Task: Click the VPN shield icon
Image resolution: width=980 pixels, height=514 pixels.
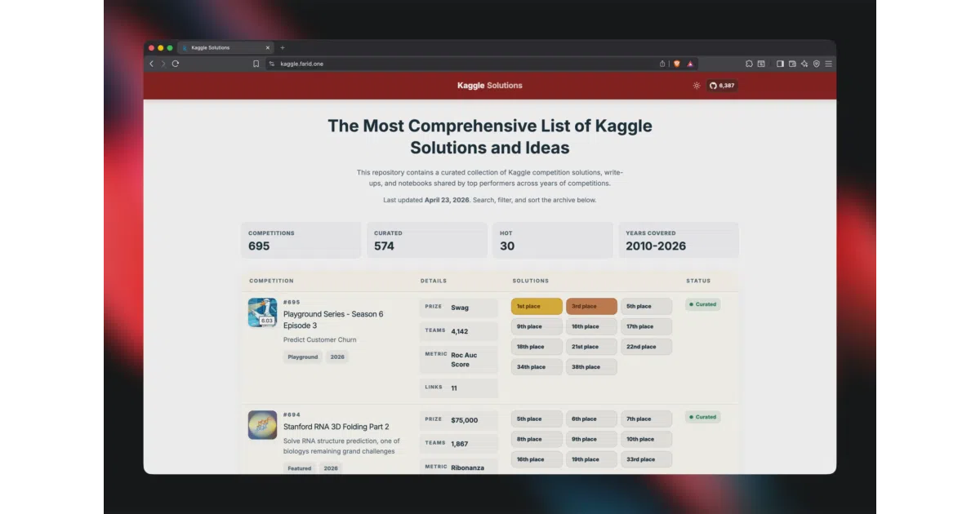Action: point(816,64)
